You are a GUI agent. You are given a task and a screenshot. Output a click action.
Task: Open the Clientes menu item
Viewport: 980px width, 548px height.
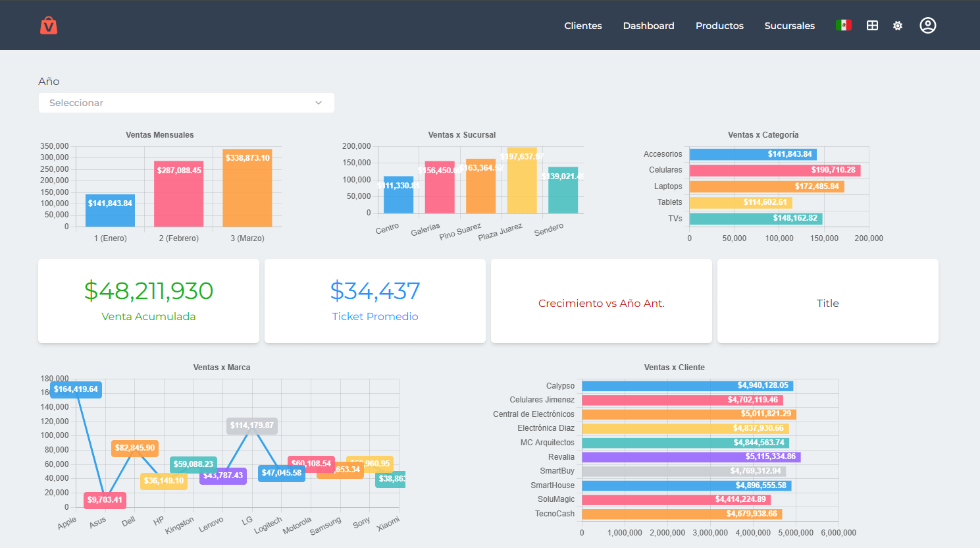582,26
